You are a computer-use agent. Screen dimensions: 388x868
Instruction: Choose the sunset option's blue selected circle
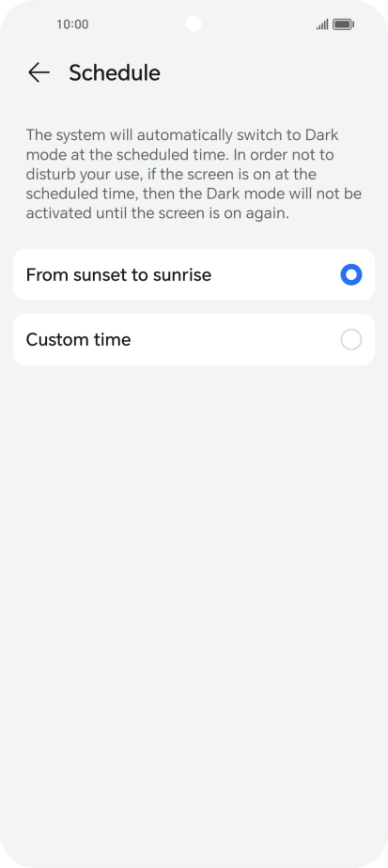click(x=351, y=274)
